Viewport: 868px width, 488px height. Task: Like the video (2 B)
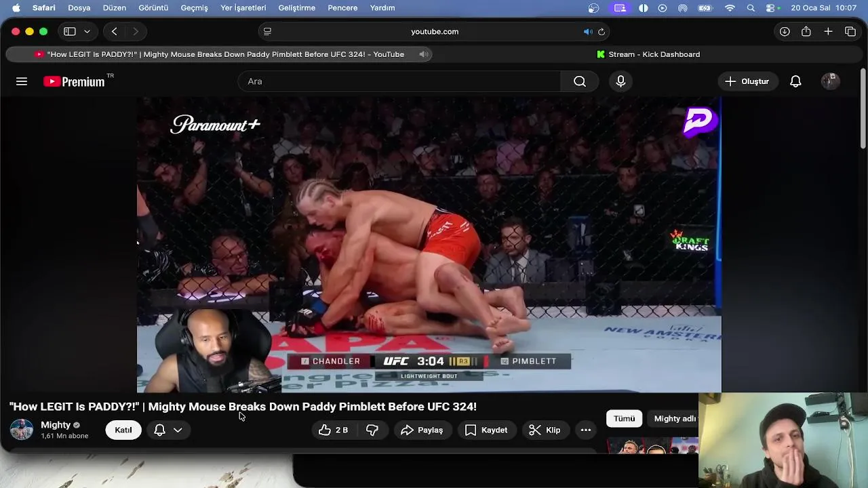pos(334,430)
